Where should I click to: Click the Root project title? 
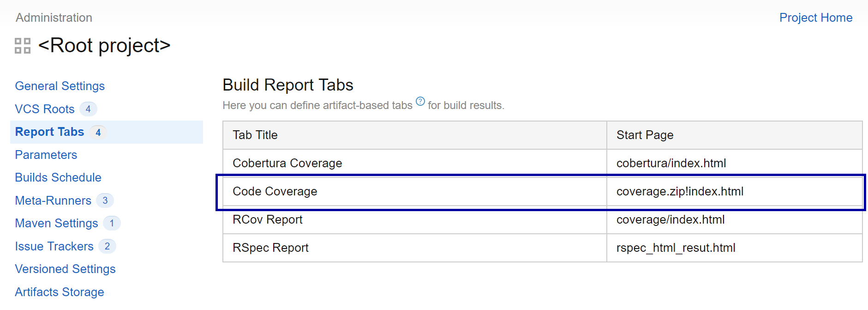104,45
